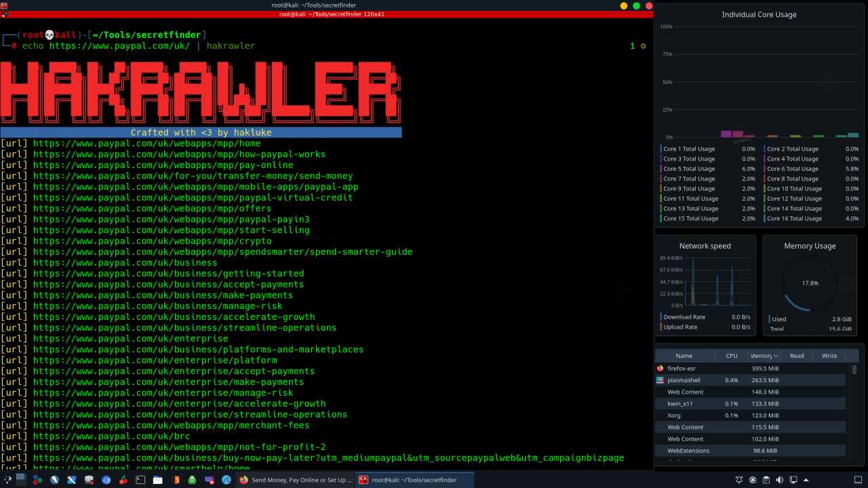The width and height of the screenshot is (868, 488).
Task: Sort processes by the CPU column
Action: (x=732, y=355)
